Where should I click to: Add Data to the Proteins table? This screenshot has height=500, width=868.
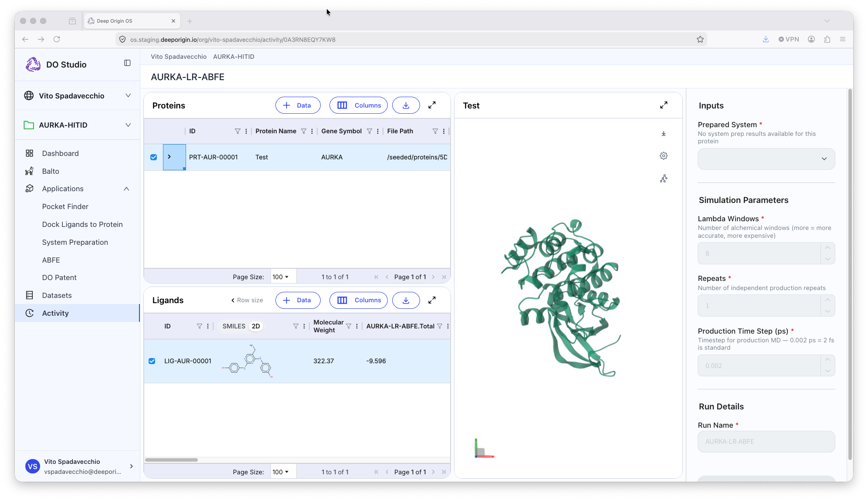pyautogui.click(x=298, y=105)
